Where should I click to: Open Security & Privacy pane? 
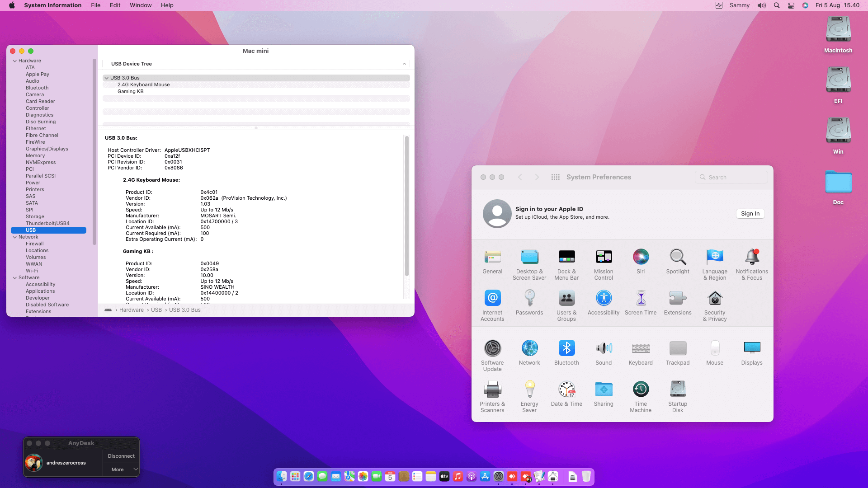(715, 299)
